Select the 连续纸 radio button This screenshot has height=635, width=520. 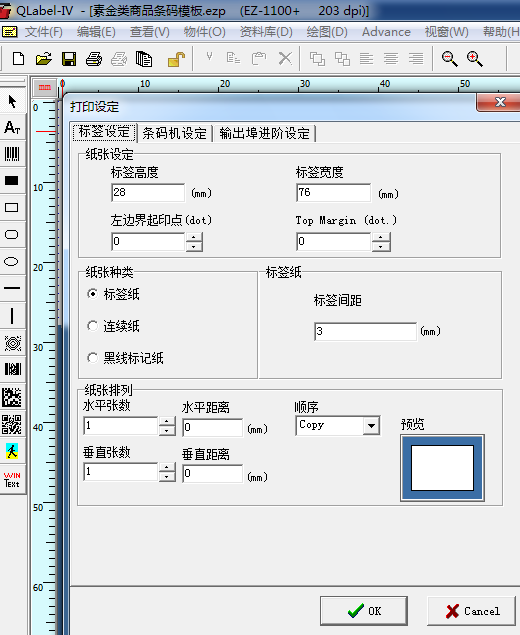[93, 326]
